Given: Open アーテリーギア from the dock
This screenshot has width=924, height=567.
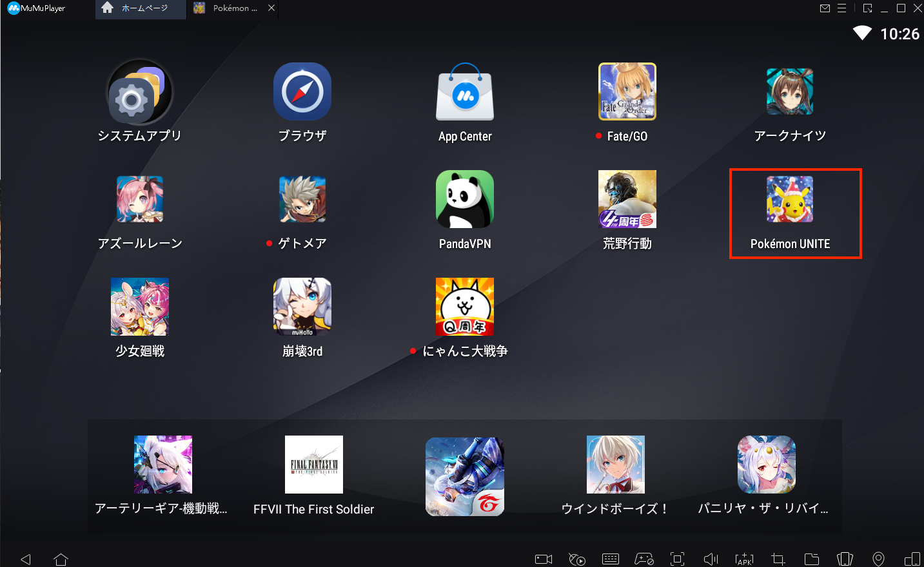Looking at the screenshot, I should point(163,465).
